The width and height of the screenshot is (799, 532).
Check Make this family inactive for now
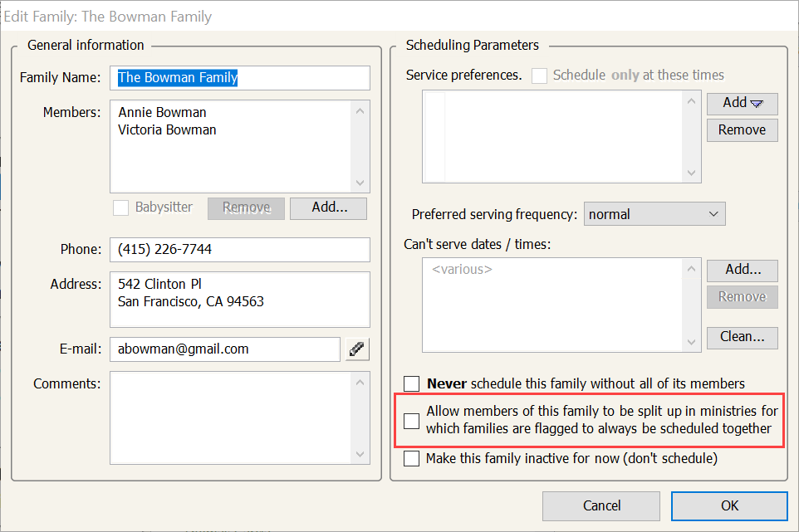point(412,458)
